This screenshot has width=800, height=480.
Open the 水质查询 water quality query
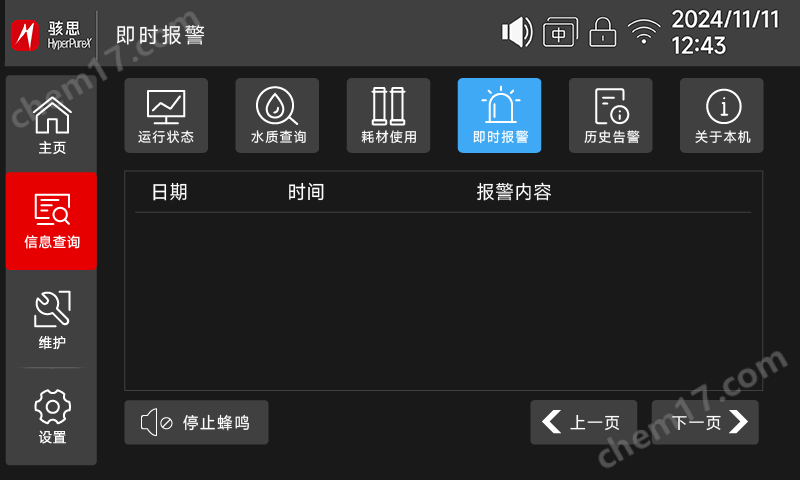(277, 115)
